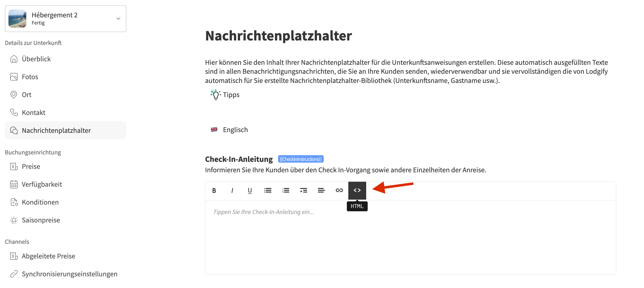Open Überblick in the sidebar
Image resolution: width=644 pixels, height=288 pixels.
click(36, 59)
